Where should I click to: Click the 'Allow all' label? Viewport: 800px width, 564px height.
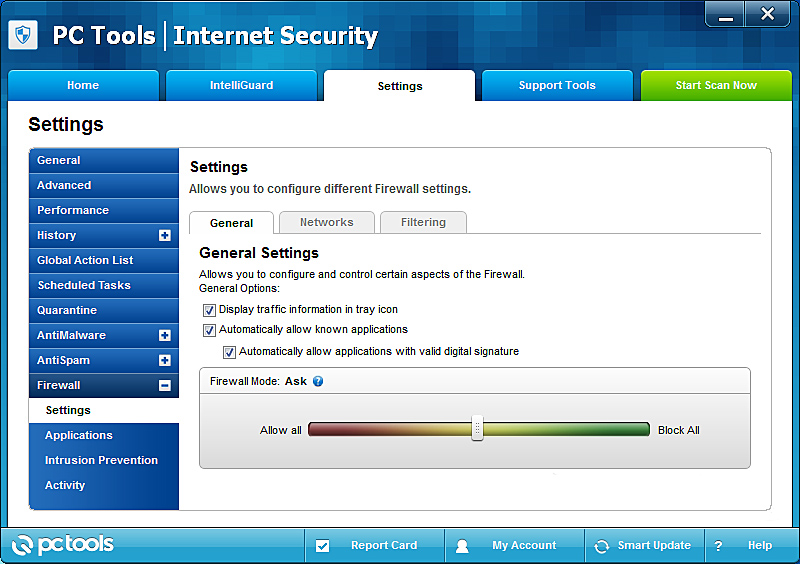point(281,430)
